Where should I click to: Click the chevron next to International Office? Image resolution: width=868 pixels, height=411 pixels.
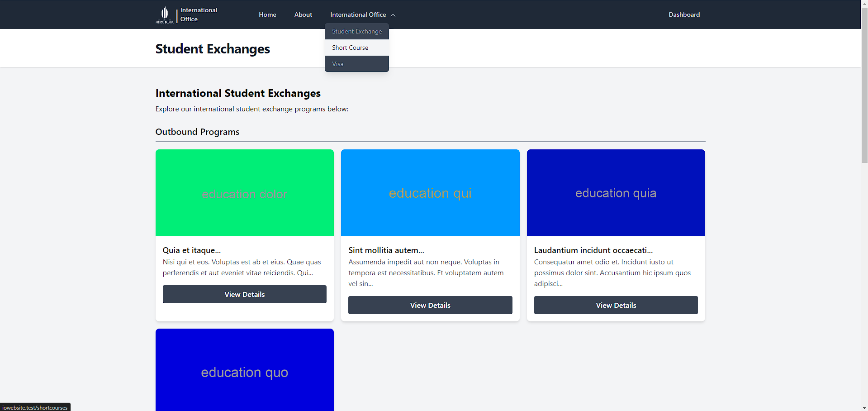point(393,14)
